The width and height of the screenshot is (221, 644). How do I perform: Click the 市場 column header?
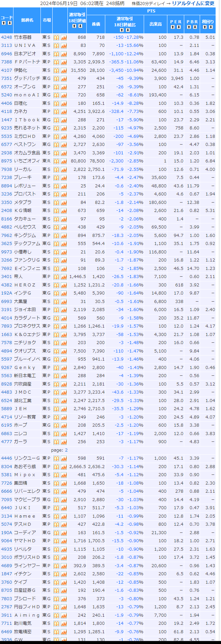pos(47,20)
